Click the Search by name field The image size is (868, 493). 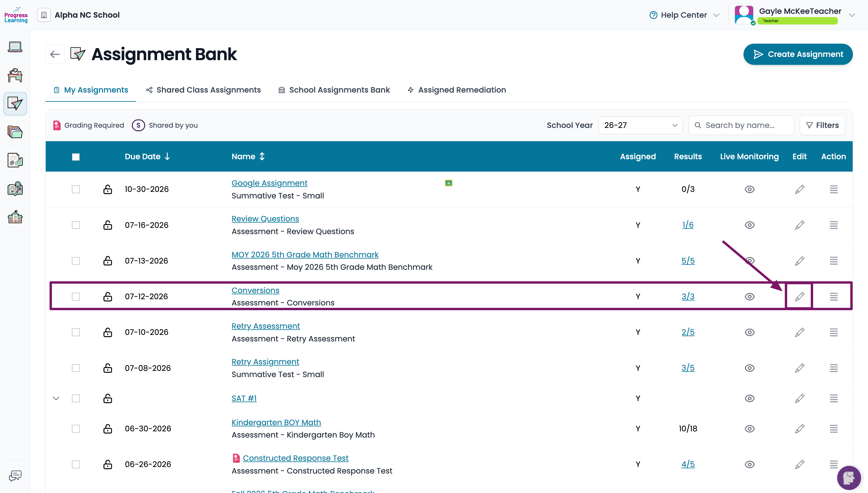click(741, 125)
